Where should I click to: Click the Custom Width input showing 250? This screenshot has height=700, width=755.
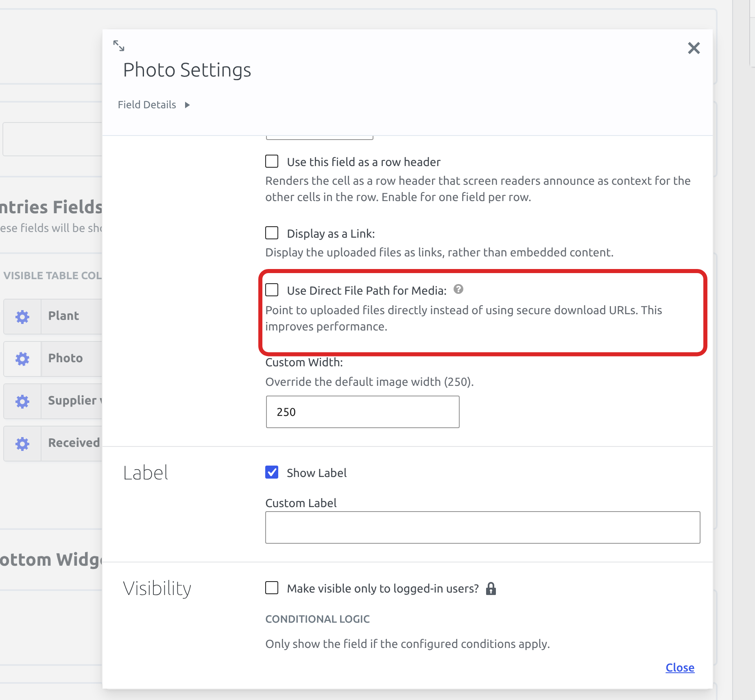point(363,412)
